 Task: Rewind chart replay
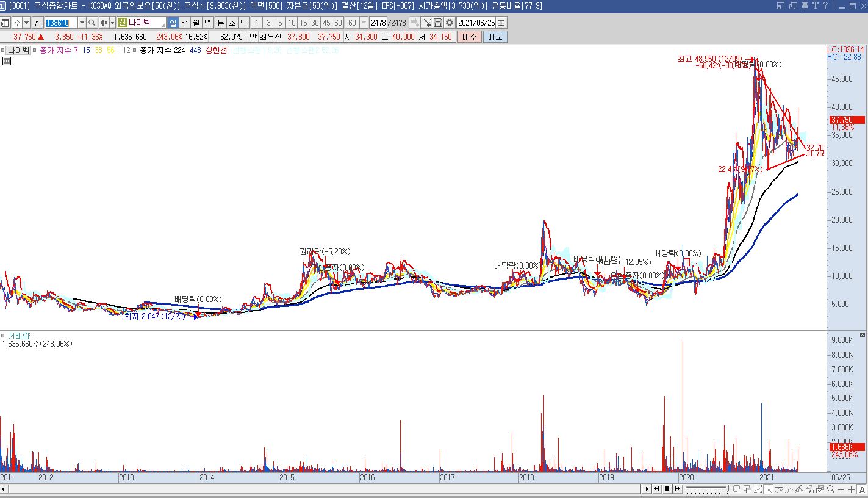pos(656,489)
